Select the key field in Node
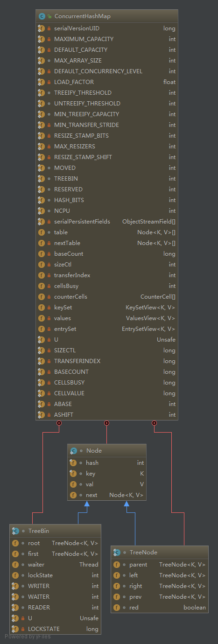The height and width of the screenshot is (644, 218). pos(107,474)
